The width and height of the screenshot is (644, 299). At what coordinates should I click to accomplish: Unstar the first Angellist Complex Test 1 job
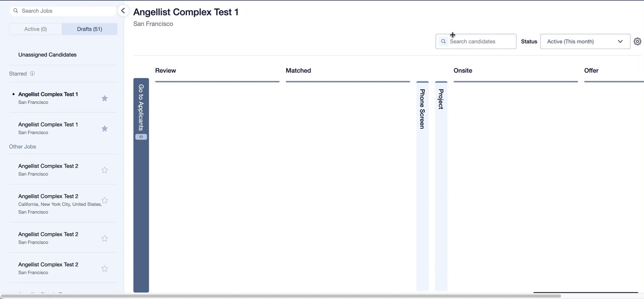(x=105, y=98)
